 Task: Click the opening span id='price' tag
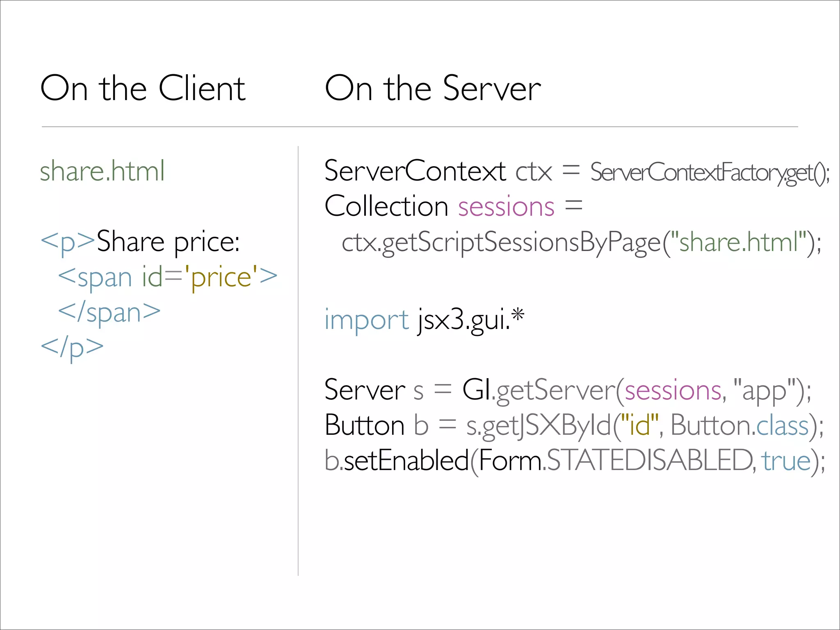pos(168,277)
